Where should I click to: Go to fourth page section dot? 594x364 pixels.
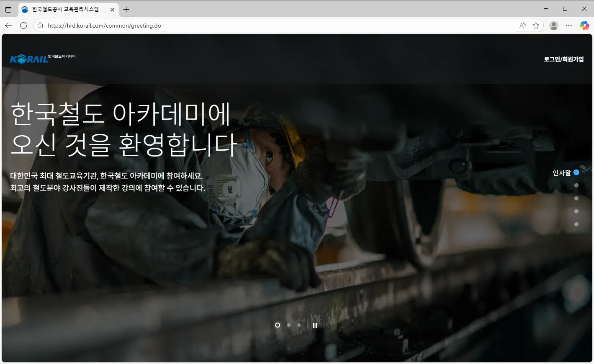coord(576,211)
